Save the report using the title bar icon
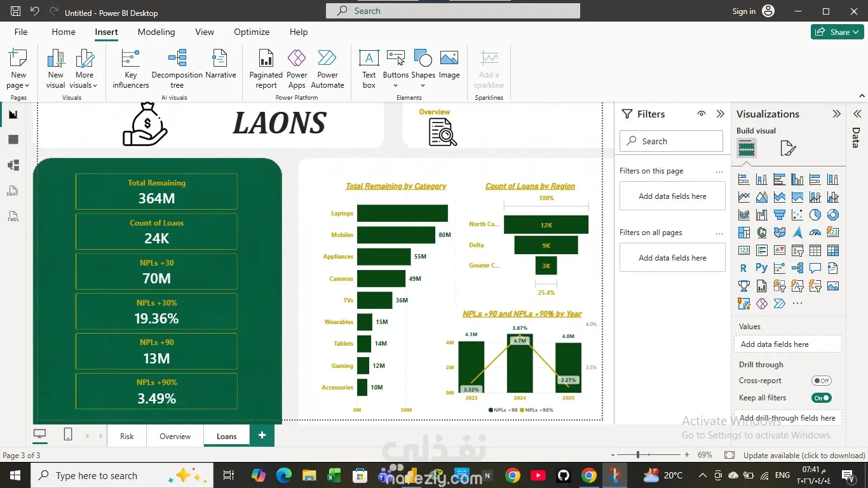 tap(16, 11)
